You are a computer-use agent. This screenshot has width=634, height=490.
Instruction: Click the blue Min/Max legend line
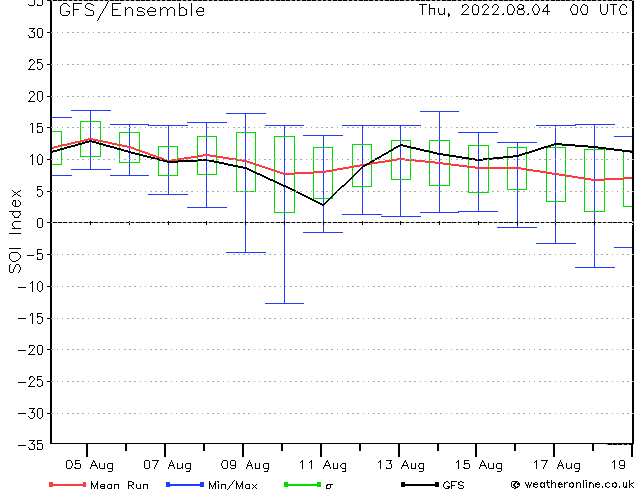pyautogui.click(x=185, y=484)
